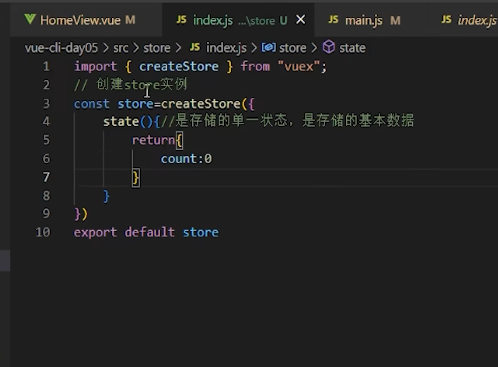Image resolution: width=498 pixels, height=367 pixels.
Task: Click default keyword on line 10
Action: click(x=150, y=232)
